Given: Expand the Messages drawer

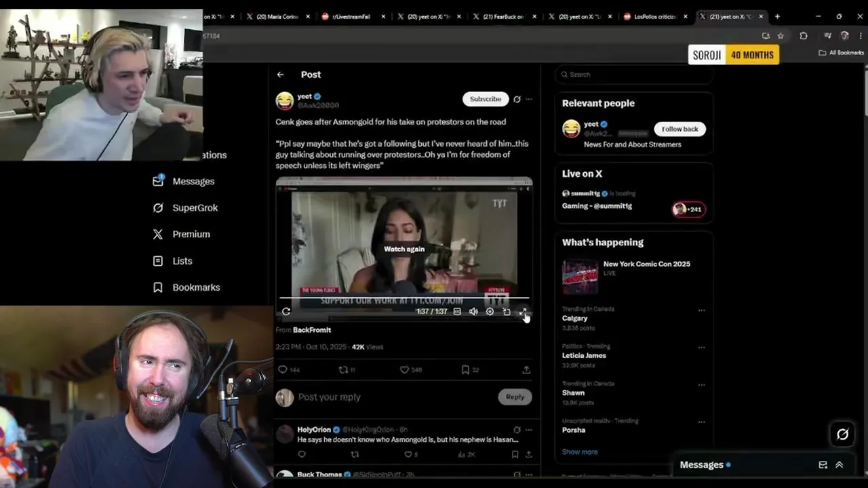Looking at the screenshot, I should [839, 465].
